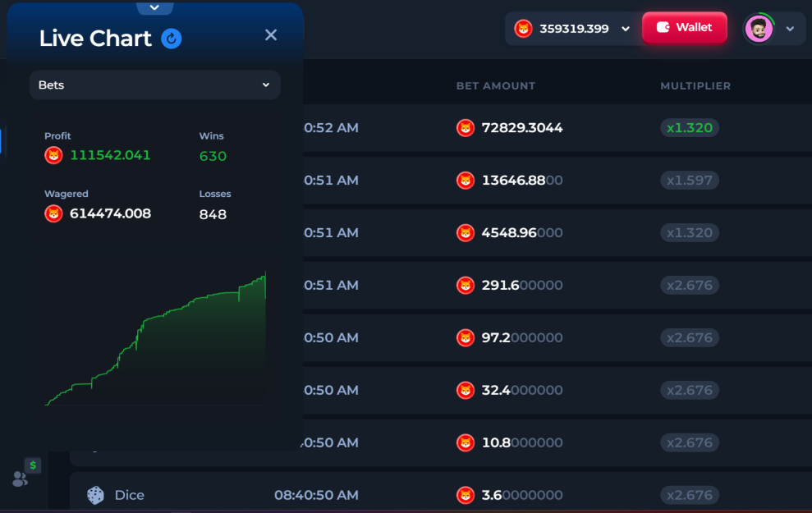Click the coin icon beside 4548.96
The width and height of the screenshot is (812, 513).
pyautogui.click(x=466, y=232)
